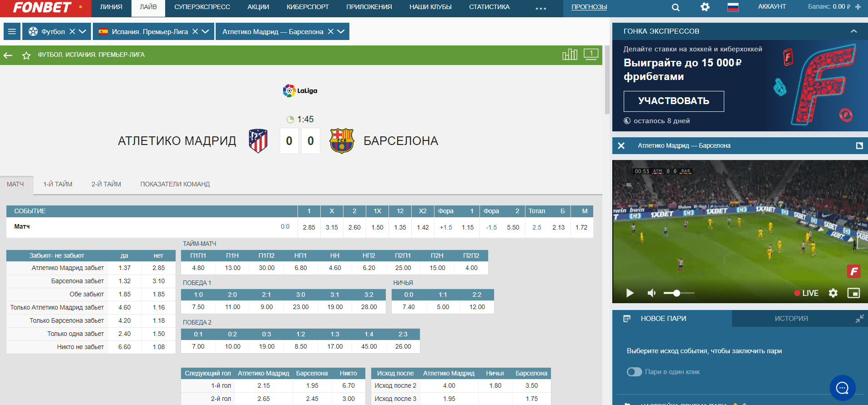Click the Atlético Madrid team crest
The width and height of the screenshot is (868, 405).
258,141
